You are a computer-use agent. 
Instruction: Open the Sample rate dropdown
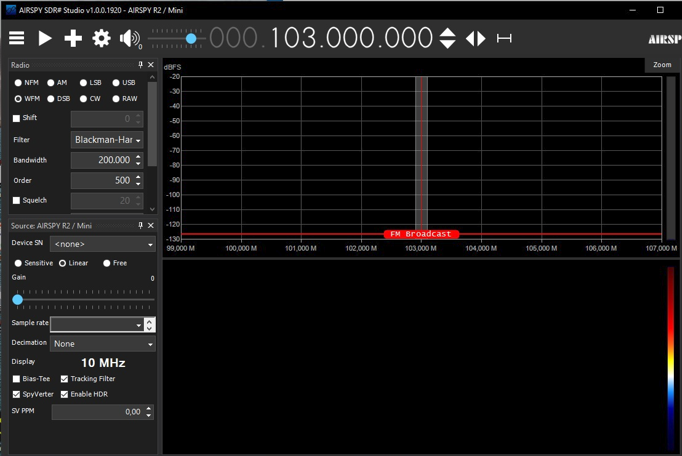pyautogui.click(x=97, y=325)
